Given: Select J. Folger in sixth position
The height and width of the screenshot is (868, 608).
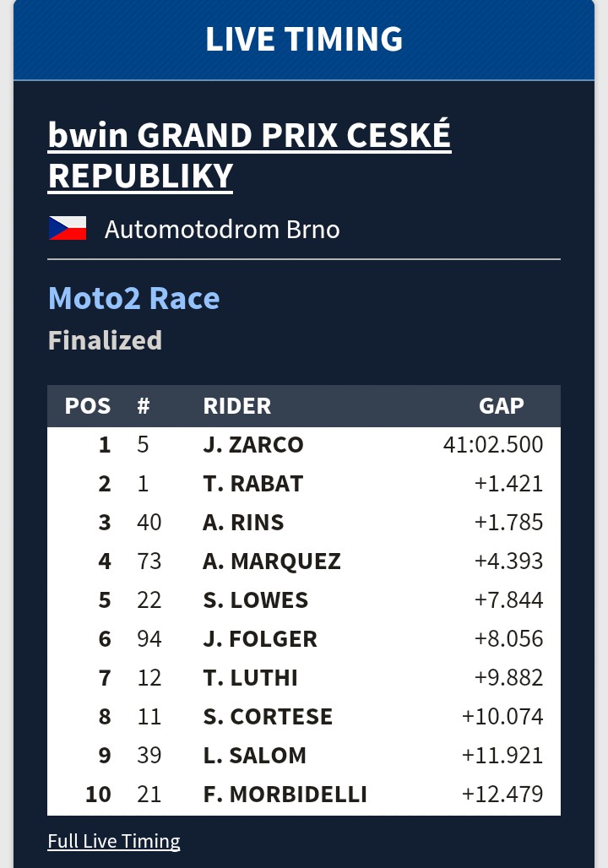Looking at the screenshot, I should click(x=260, y=639).
